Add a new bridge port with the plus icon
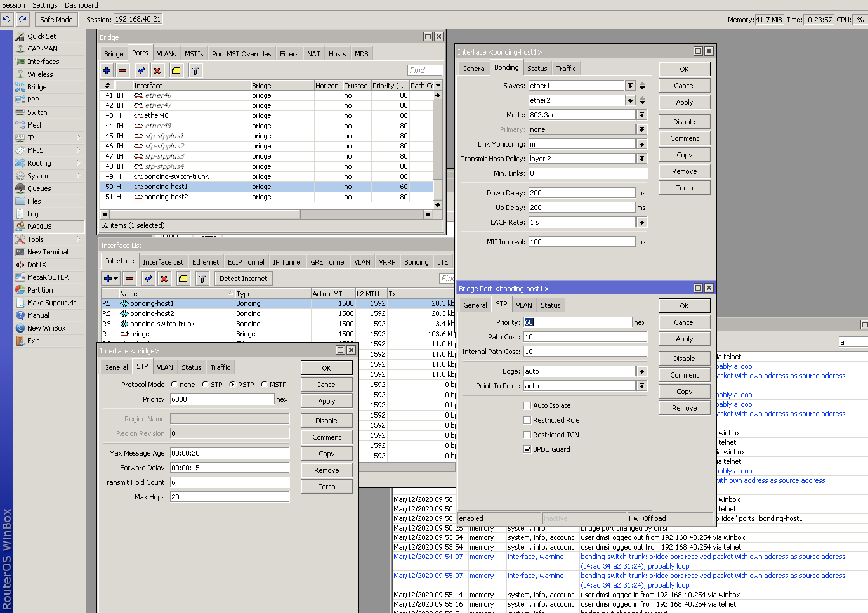The width and height of the screenshot is (868, 613). pyautogui.click(x=106, y=70)
